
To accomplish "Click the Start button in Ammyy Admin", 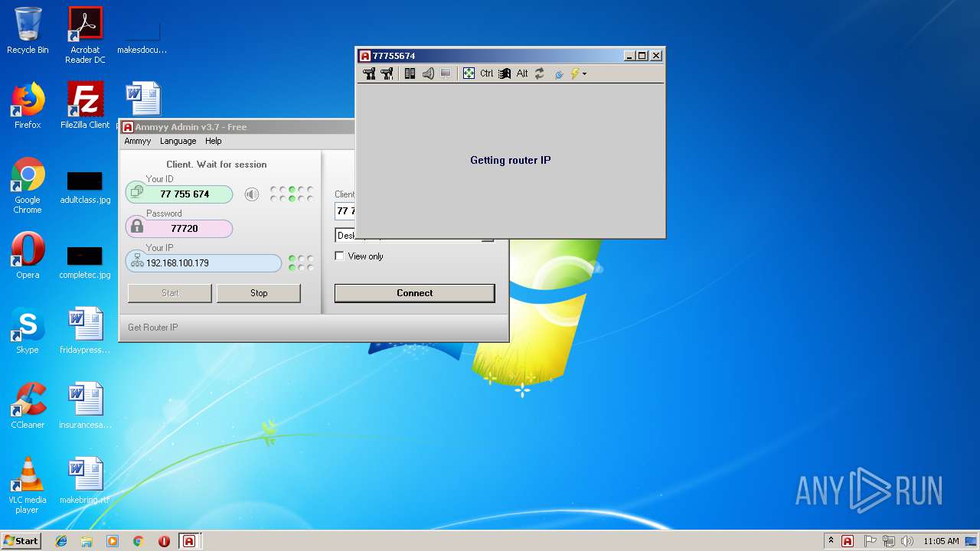I will tap(170, 293).
